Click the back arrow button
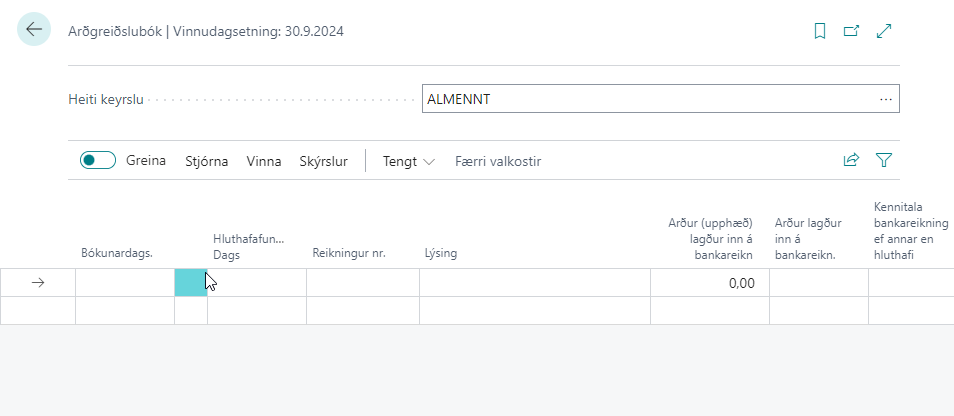Viewport: 954px width, 416px height. click(34, 30)
